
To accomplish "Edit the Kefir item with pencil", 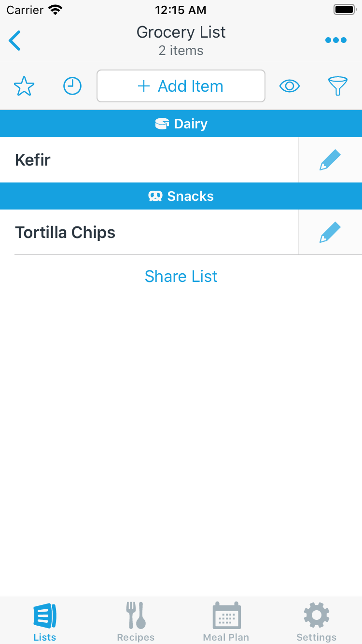I will click(330, 160).
